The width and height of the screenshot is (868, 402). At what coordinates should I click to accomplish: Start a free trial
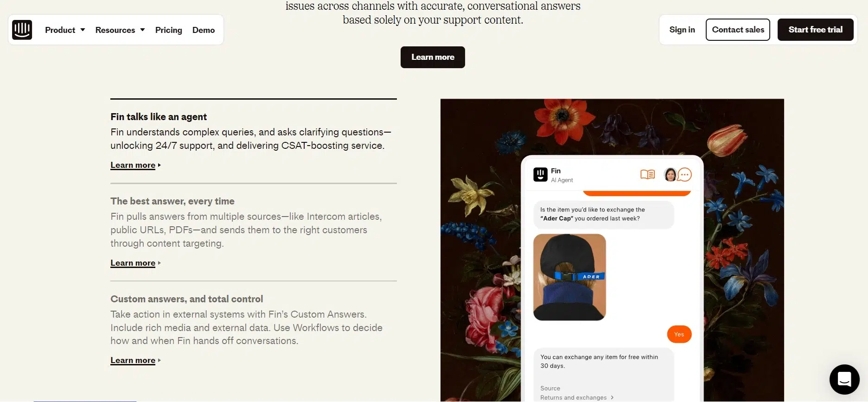pyautogui.click(x=816, y=29)
